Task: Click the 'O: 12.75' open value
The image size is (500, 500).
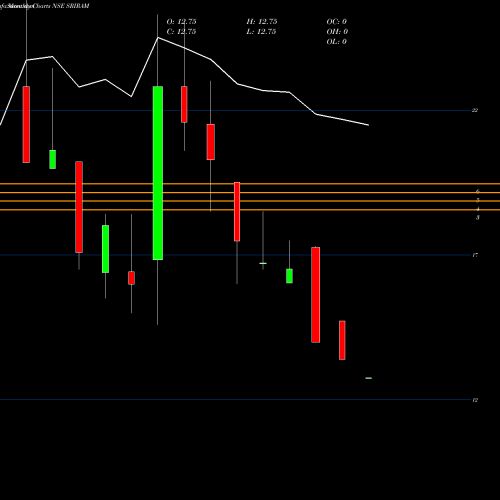Action: tap(181, 22)
